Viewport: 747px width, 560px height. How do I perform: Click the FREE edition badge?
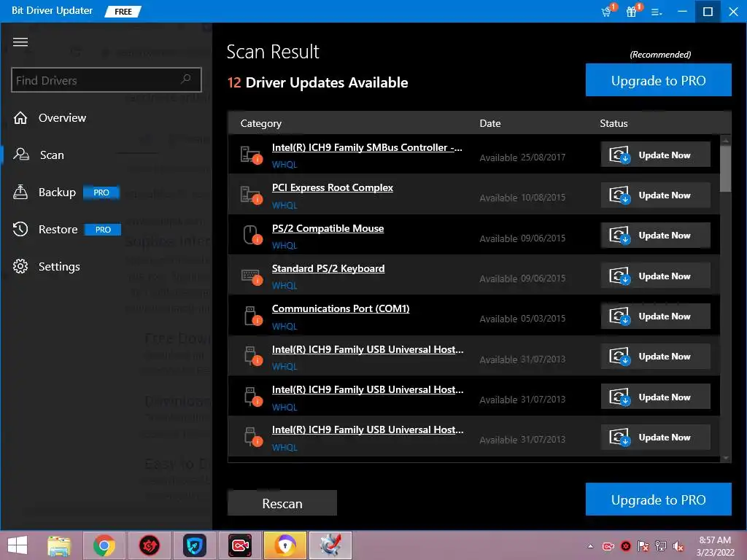click(x=123, y=12)
